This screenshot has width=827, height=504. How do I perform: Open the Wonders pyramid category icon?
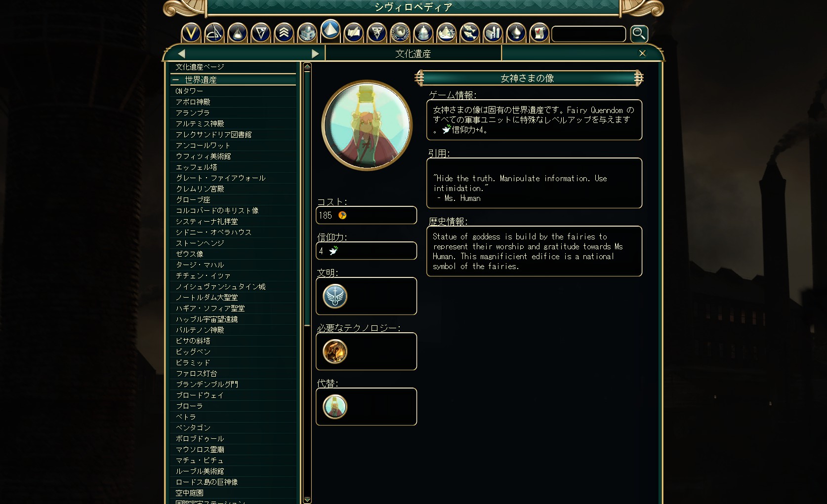point(330,31)
